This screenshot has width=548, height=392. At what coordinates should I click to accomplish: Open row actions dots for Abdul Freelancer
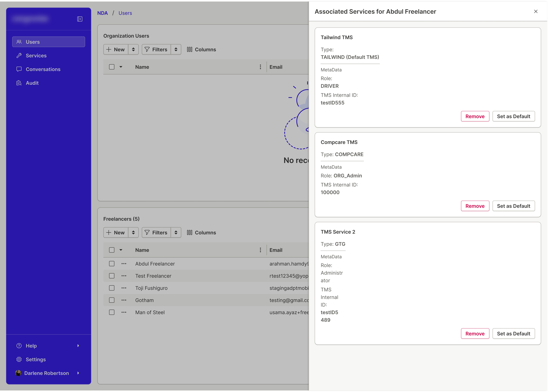click(124, 264)
